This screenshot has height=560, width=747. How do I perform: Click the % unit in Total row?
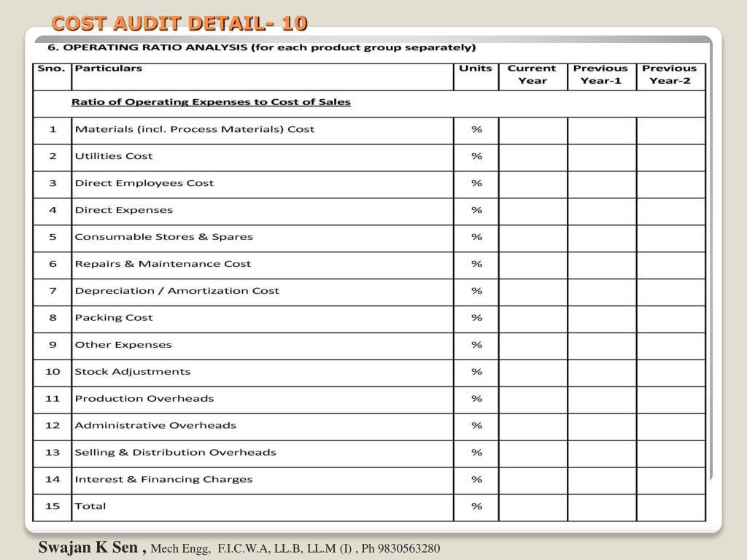(477, 506)
